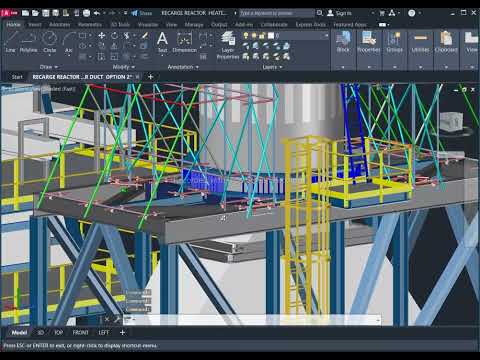Select the Rotate tool
Screen dimensions: 480x360
(x=114, y=35)
